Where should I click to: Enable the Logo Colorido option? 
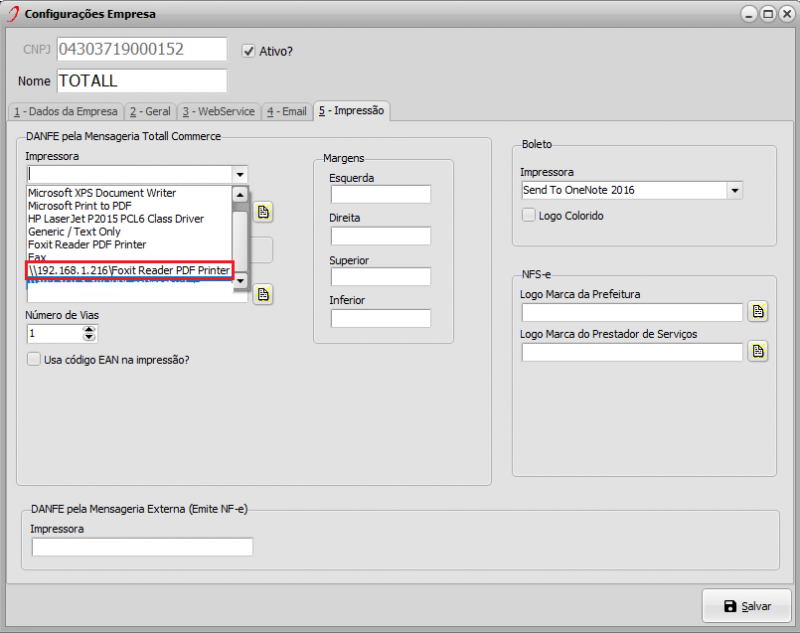tap(529, 215)
